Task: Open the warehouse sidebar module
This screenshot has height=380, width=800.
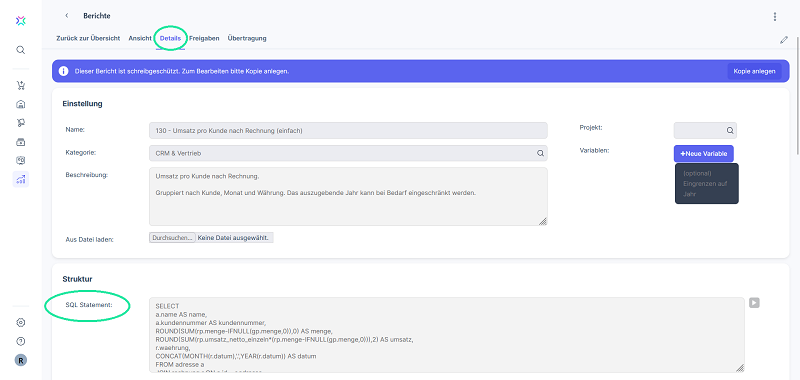Action: [20, 104]
